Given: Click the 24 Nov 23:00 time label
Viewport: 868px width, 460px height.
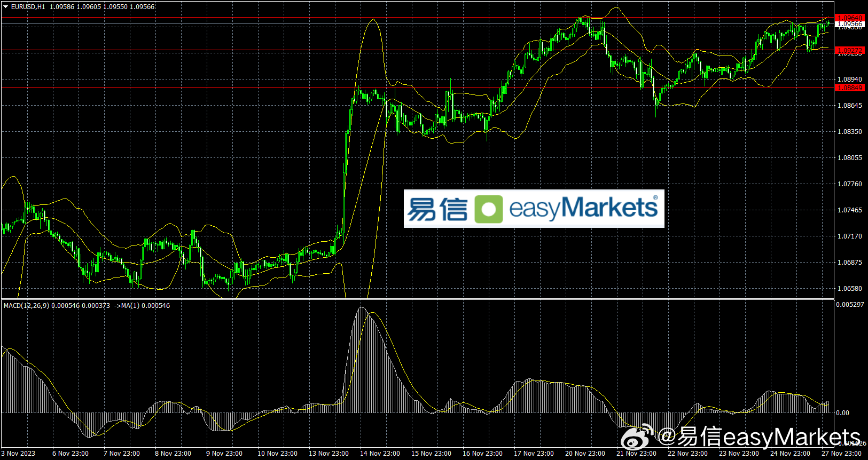Looking at the screenshot, I should (790, 454).
